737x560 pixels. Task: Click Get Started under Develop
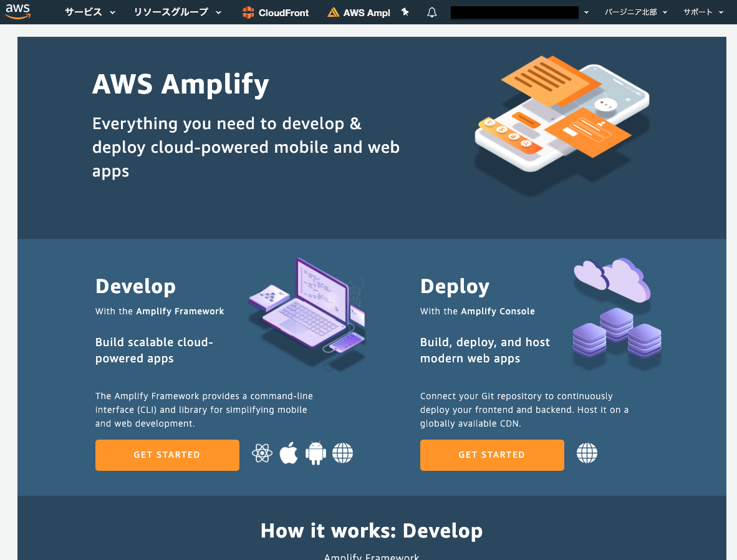[167, 455]
